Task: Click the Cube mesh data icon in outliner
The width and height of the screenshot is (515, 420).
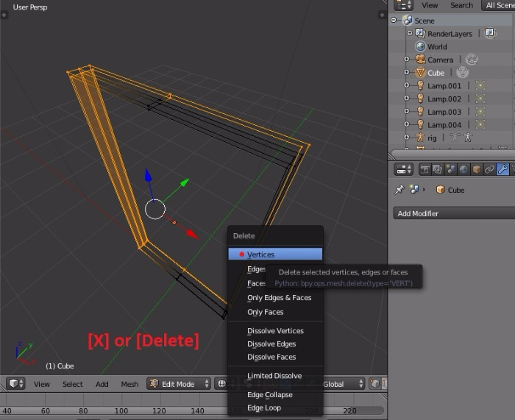Action: [x=462, y=73]
